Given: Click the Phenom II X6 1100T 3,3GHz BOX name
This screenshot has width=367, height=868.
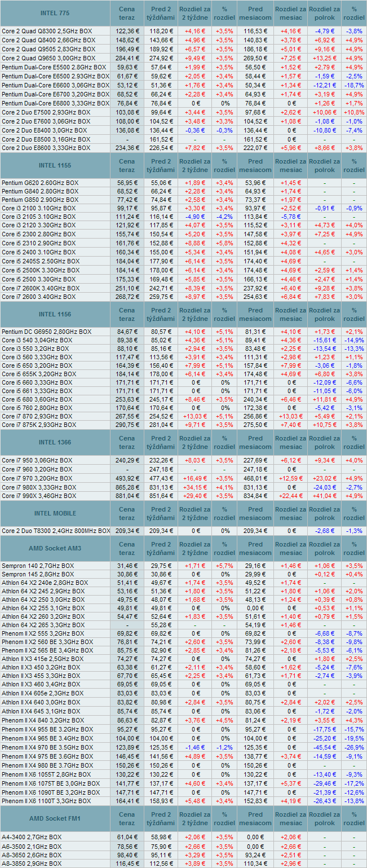Looking at the screenshot, I should coord(47,801).
